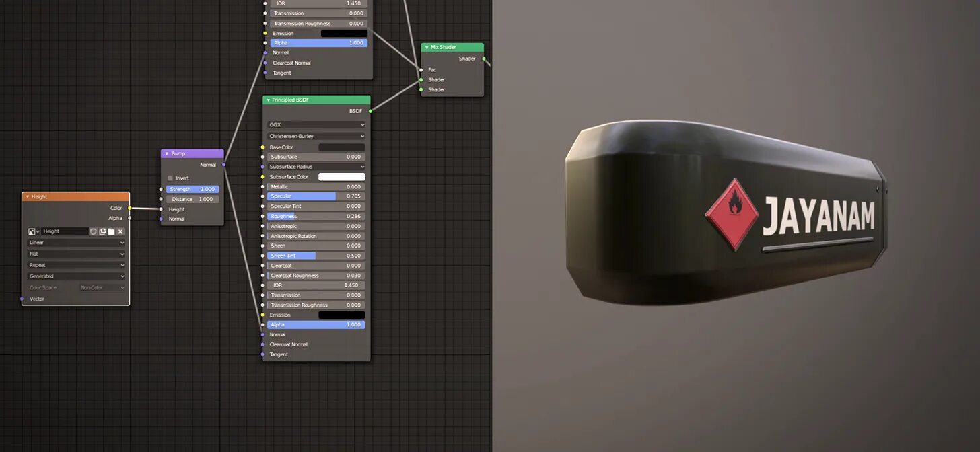Screen dimensions: 980x452
Task: Enable the Invert checkbox in Bump node
Action: point(170,178)
